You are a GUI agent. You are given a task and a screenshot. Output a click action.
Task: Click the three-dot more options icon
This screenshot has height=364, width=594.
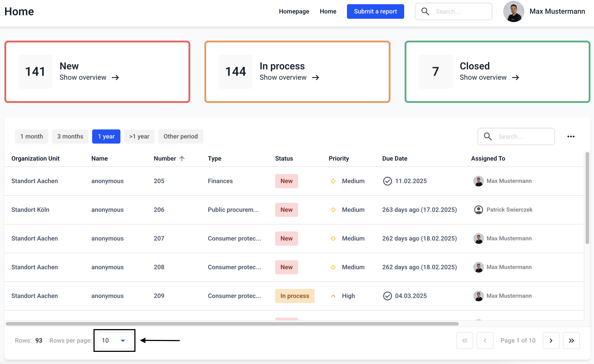571,136
